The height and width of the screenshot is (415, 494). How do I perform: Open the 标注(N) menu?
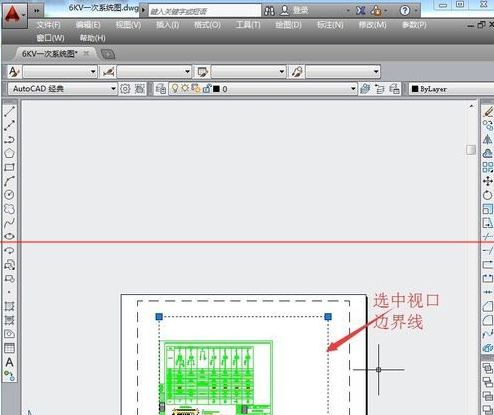330,25
